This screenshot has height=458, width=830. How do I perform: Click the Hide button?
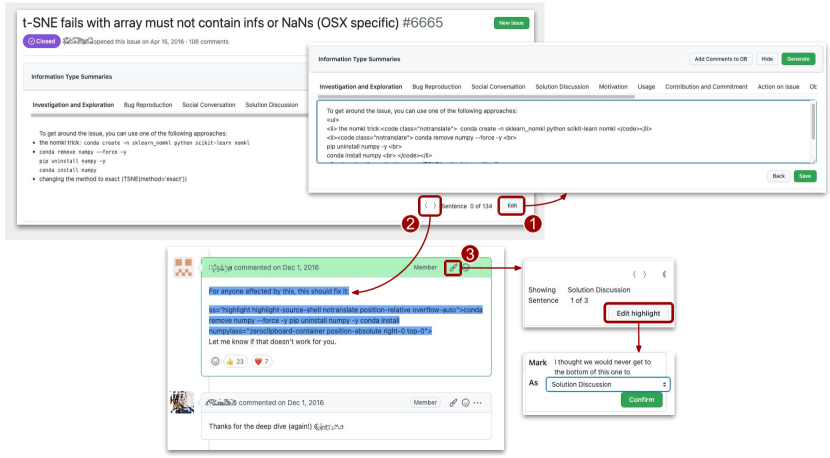pyautogui.click(x=767, y=59)
